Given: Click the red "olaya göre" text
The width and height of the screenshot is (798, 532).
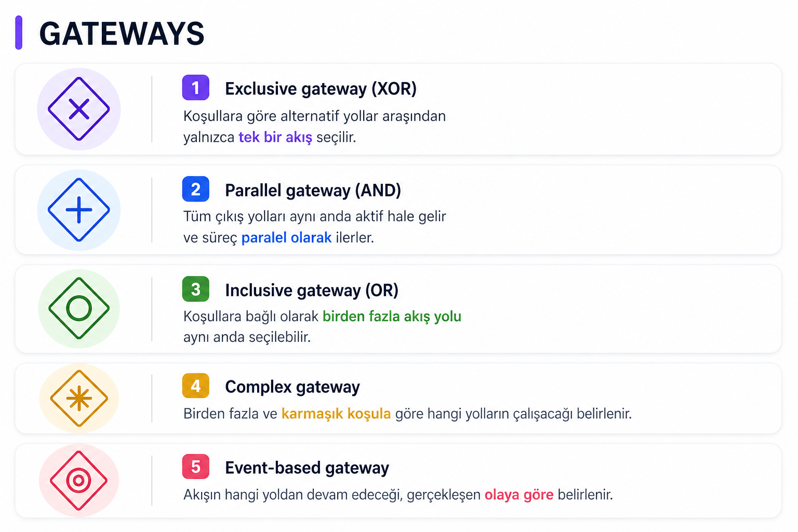Looking at the screenshot, I should [x=518, y=495].
